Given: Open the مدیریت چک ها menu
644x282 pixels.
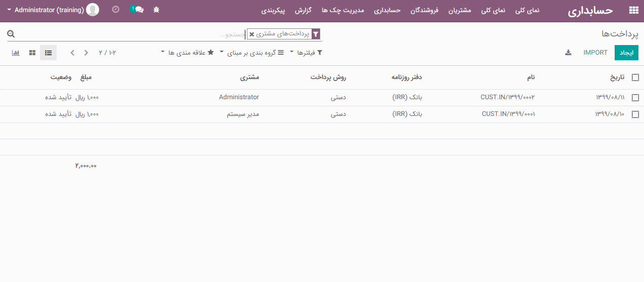Looking at the screenshot, I should (x=343, y=10).
